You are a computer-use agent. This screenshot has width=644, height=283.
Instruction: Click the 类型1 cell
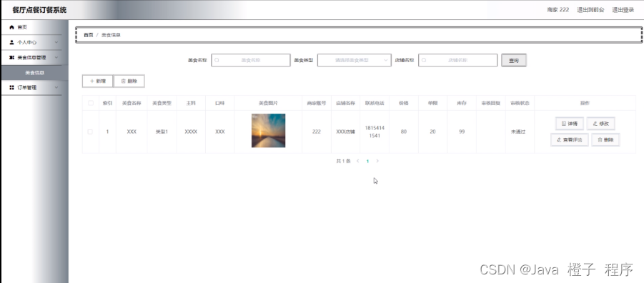(x=162, y=131)
